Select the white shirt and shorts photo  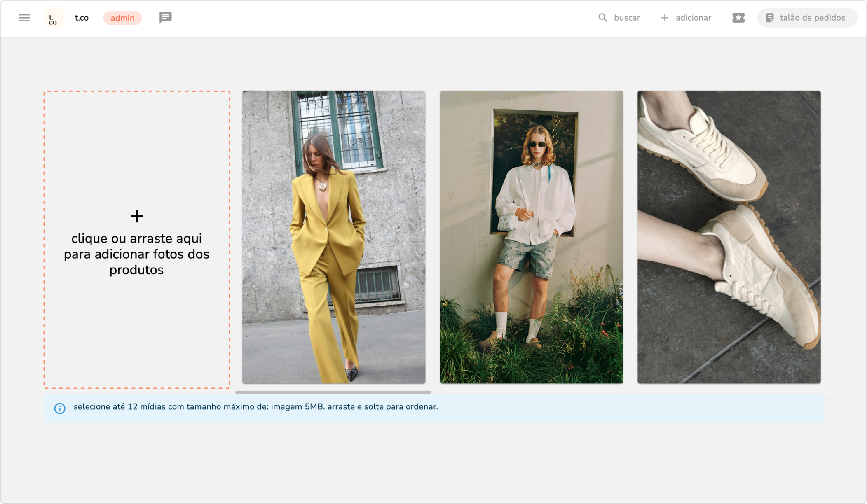[531, 237]
